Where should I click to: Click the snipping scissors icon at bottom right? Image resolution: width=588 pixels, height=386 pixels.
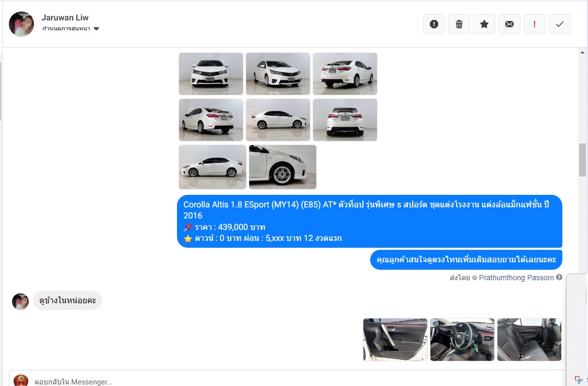tap(578, 379)
